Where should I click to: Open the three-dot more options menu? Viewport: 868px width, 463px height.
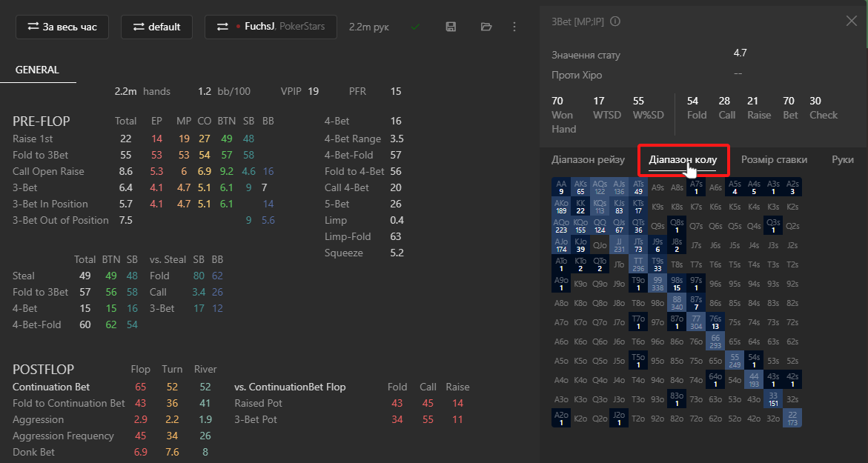pyautogui.click(x=514, y=27)
